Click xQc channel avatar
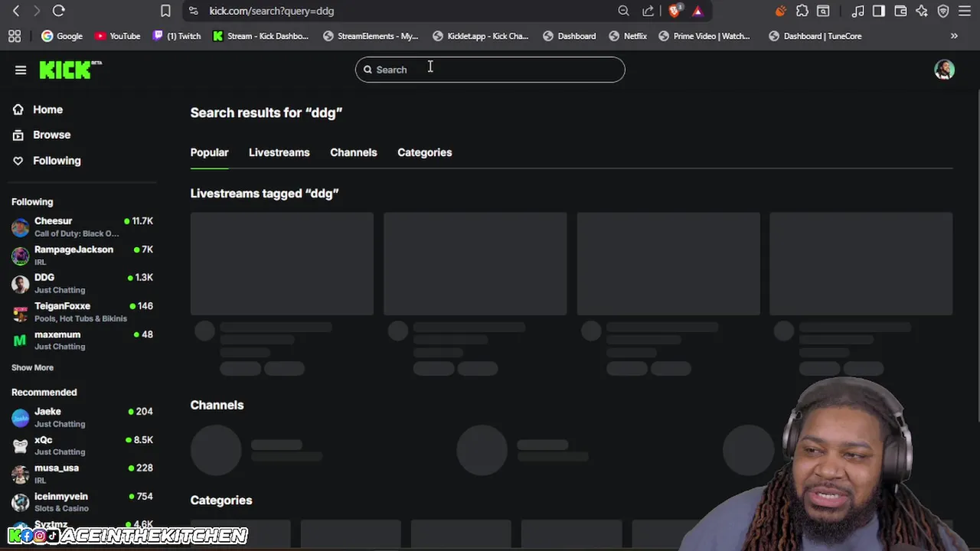This screenshot has width=980, height=551. tap(21, 446)
